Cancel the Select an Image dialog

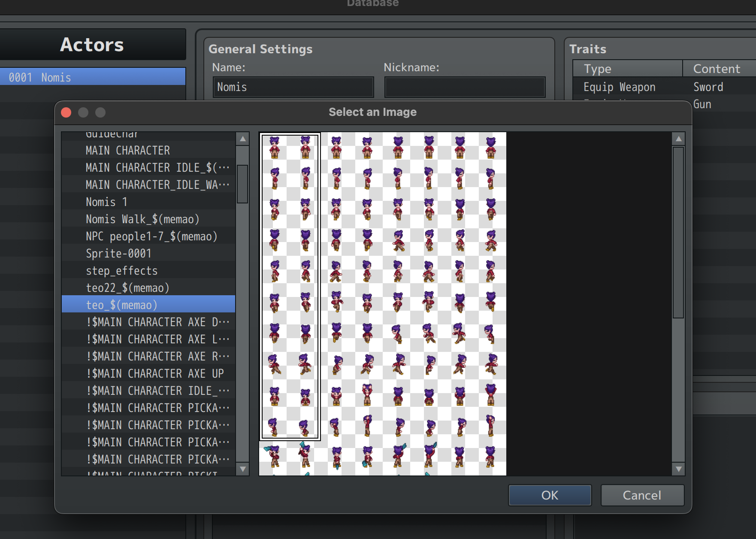(x=642, y=495)
